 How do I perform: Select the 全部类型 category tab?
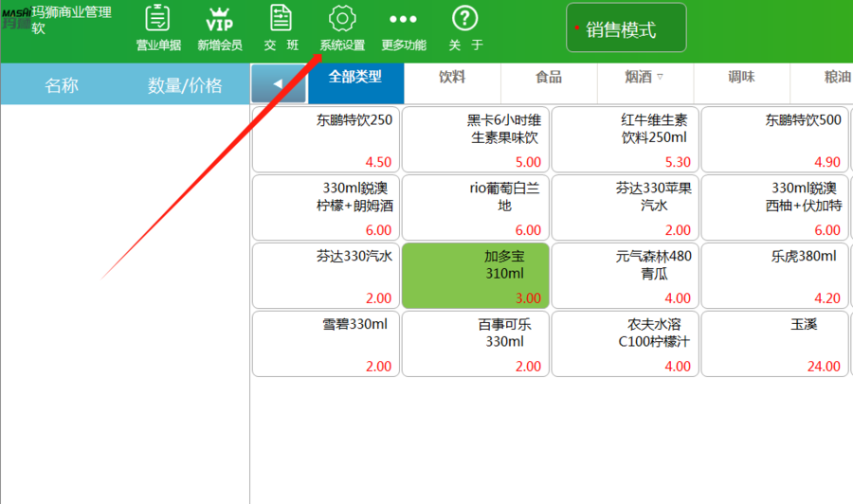(x=355, y=83)
